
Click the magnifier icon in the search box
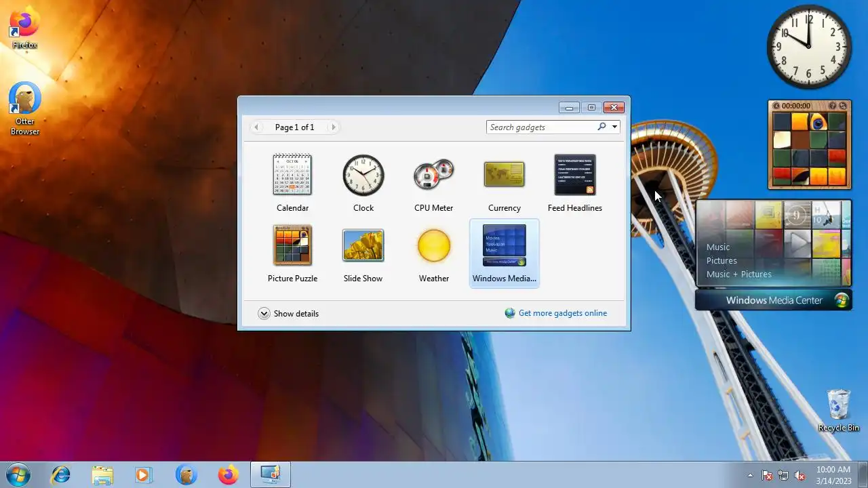[601, 127]
